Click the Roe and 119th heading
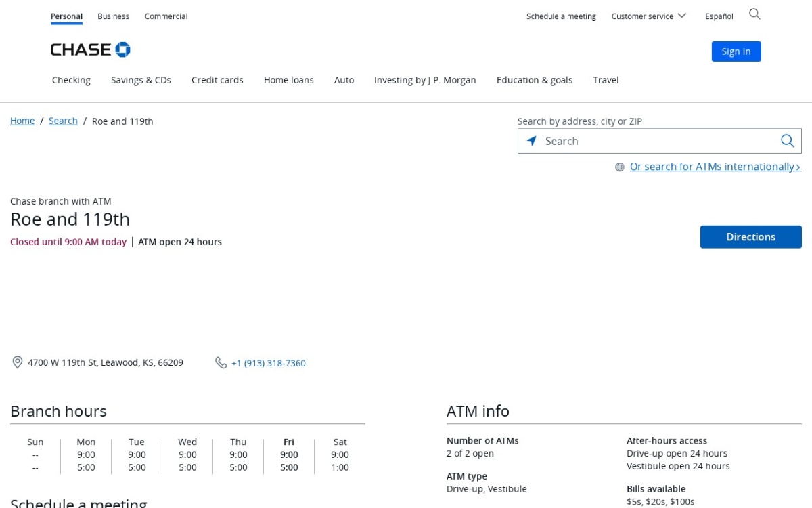The width and height of the screenshot is (812, 508). (x=70, y=219)
